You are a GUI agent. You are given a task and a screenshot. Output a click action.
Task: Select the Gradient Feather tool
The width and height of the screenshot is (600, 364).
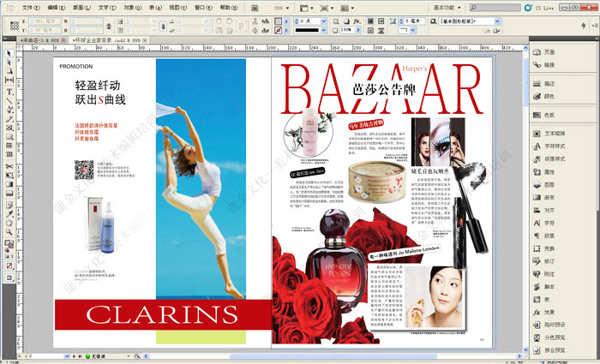pos(9,193)
